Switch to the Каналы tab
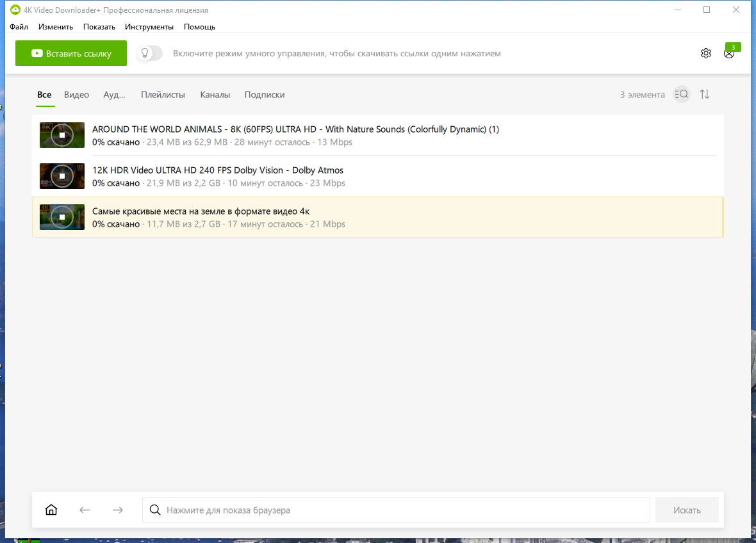 215,95
